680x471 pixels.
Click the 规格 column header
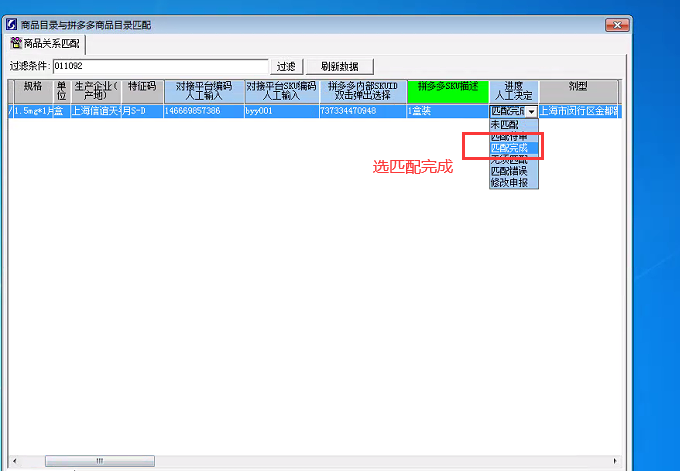(33, 92)
